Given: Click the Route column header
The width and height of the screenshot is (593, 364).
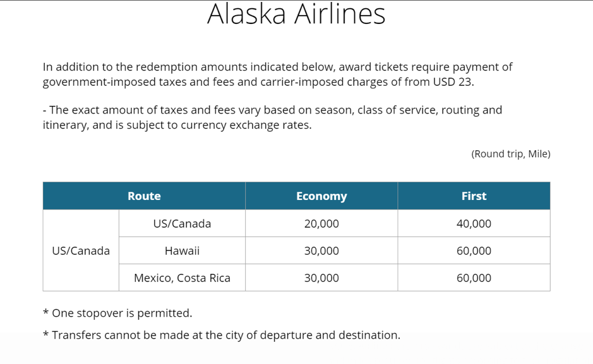Looking at the screenshot, I should [144, 196].
